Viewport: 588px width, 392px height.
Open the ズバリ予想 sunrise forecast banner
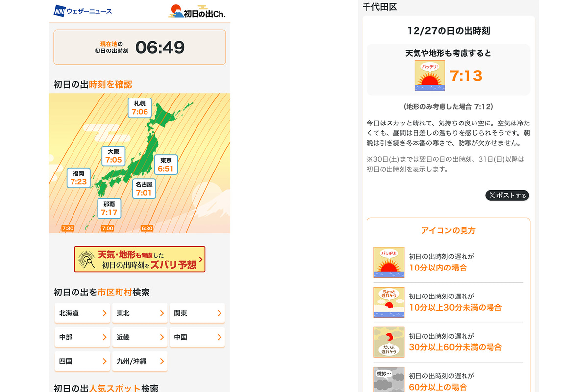(x=140, y=260)
